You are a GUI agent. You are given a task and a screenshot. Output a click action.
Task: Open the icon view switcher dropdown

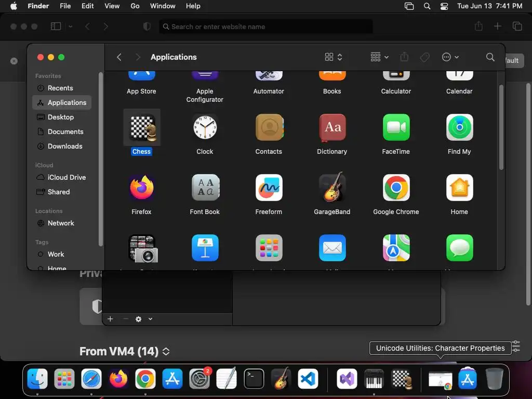tap(333, 57)
